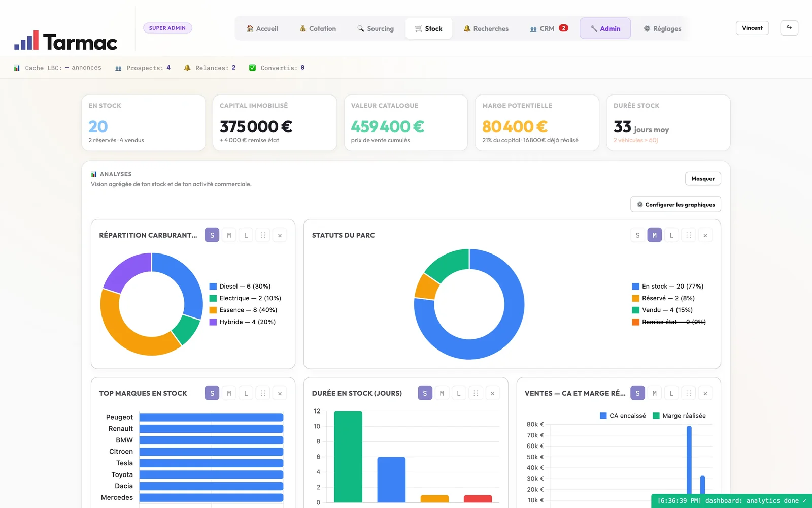
Task: Toggle the Marge réalisée legend entry
Action: (x=679, y=416)
